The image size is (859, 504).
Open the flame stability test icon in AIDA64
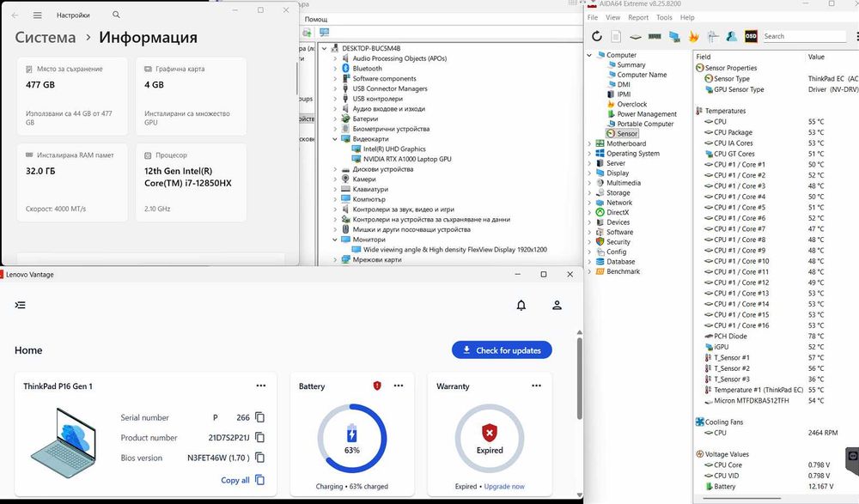[693, 36]
